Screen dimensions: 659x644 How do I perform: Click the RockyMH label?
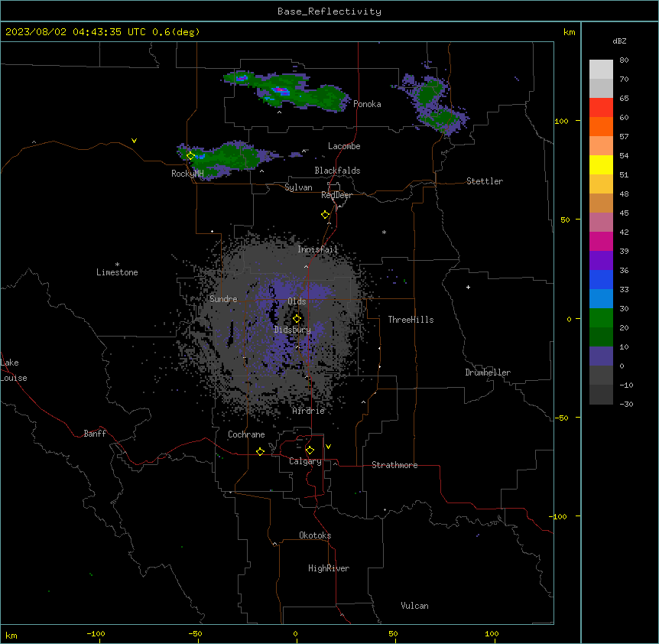(187, 174)
